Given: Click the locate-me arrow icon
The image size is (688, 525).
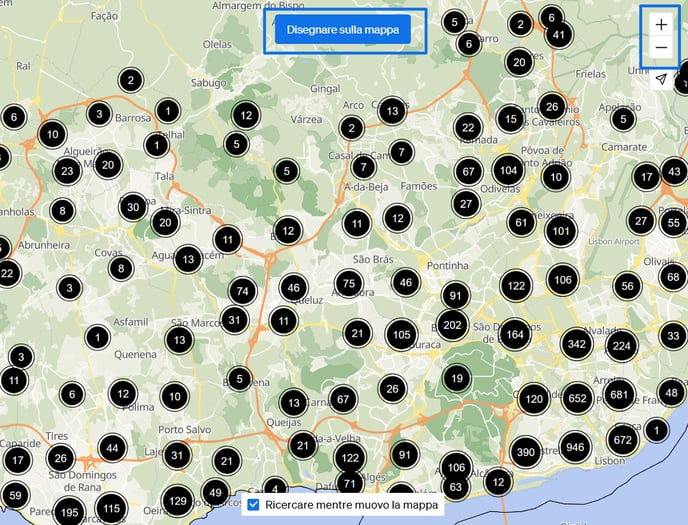Looking at the screenshot, I should click(660, 80).
